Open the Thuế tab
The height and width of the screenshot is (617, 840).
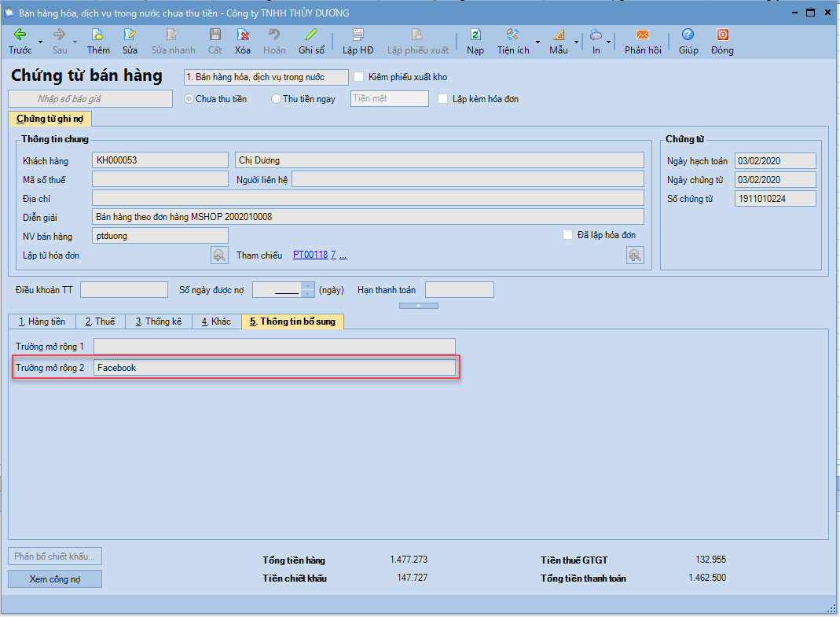pos(100,321)
